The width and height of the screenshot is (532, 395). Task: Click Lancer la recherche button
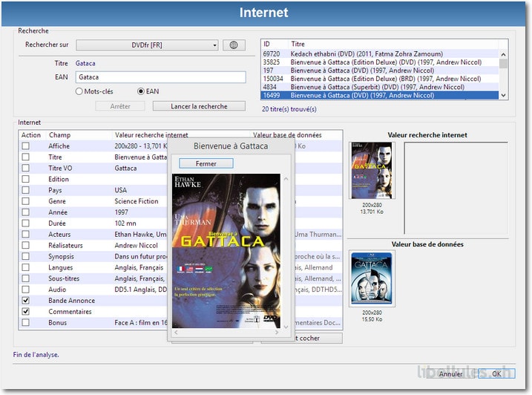tap(199, 106)
